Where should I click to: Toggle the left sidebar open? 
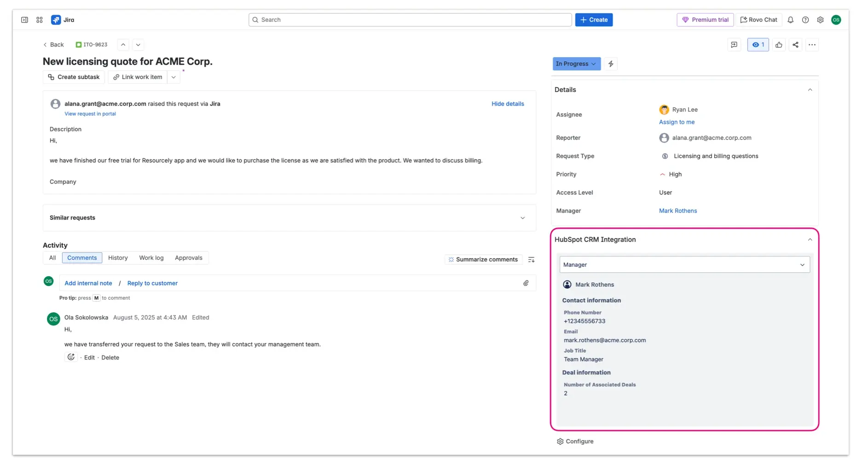tap(24, 20)
